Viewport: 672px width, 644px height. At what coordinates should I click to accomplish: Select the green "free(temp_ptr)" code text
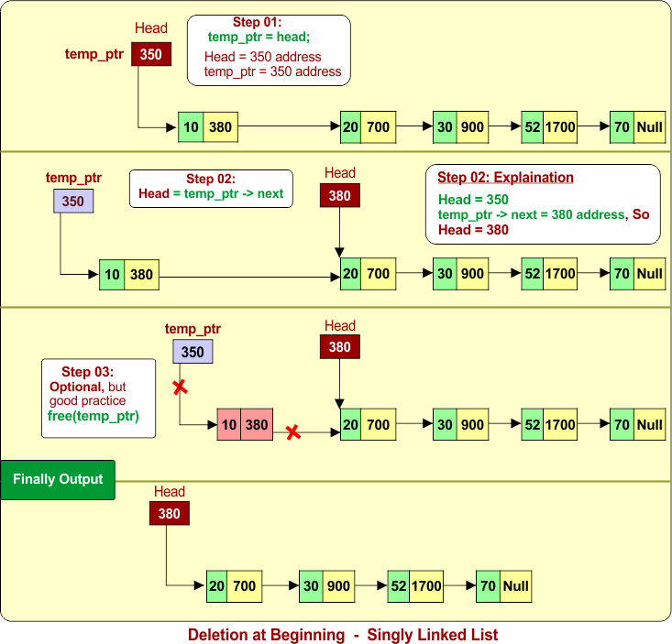click(x=93, y=416)
